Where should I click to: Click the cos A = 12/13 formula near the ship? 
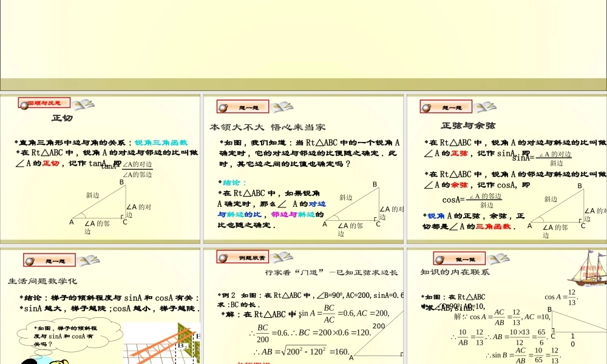[x=561, y=297]
